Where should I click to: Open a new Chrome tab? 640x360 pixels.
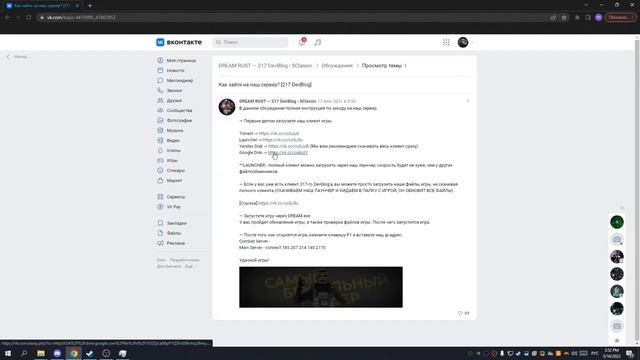(90, 6)
